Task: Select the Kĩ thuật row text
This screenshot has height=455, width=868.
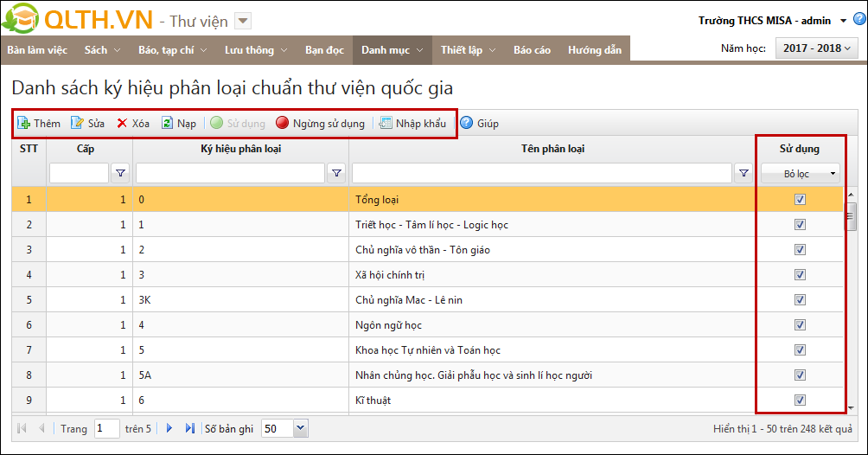Action: pyautogui.click(x=373, y=401)
